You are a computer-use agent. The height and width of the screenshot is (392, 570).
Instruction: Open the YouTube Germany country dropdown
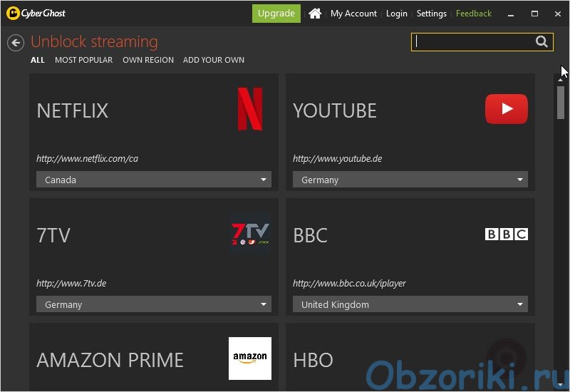(x=410, y=180)
